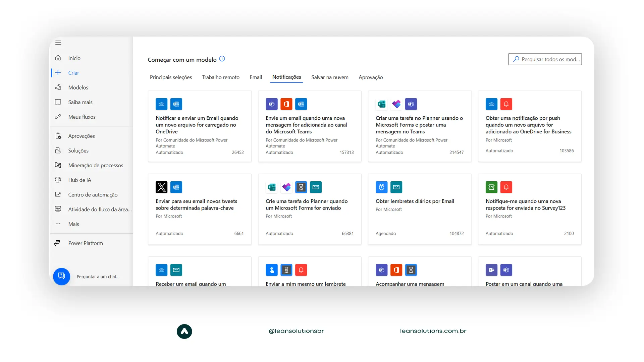Viewport: 644px width, 362px height.
Task: Toggle the hamburger navigation menu
Action: coord(58,43)
